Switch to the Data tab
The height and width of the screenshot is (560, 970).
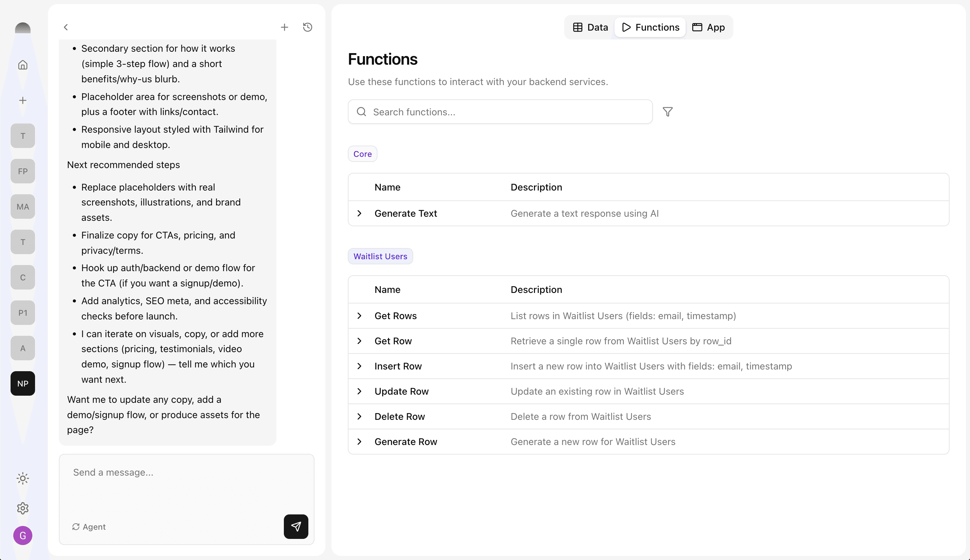590,27
